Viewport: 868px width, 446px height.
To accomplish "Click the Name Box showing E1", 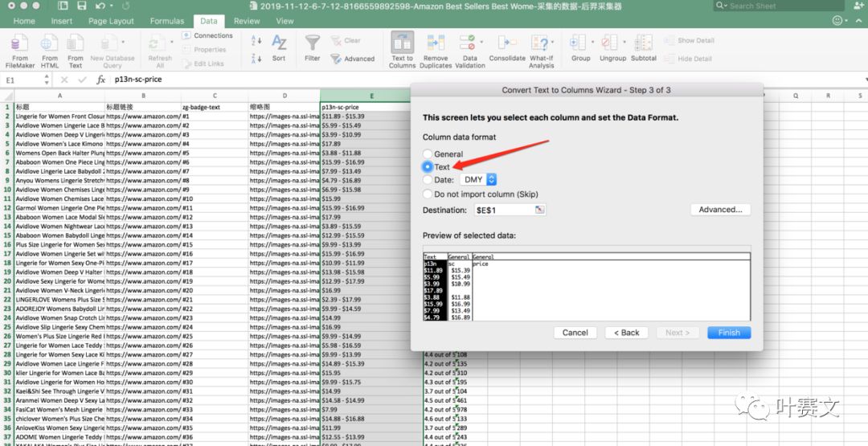I will (x=23, y=80).
